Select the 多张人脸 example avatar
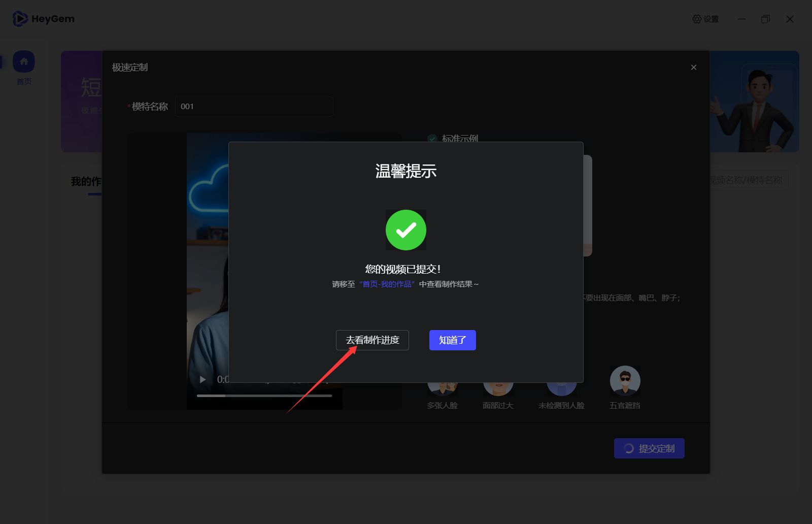Viewport: 812px width, 524px height. point(442,389)
